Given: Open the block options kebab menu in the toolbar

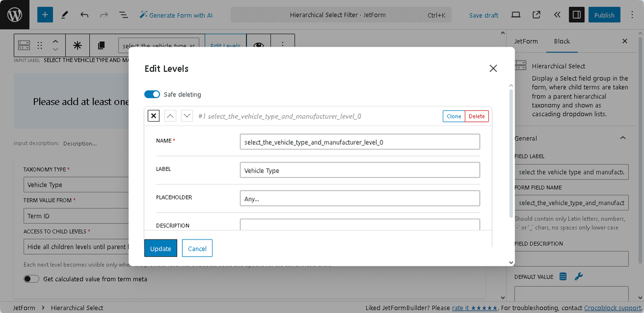Looking at the screenshot, I should click(x=283, y=46).
